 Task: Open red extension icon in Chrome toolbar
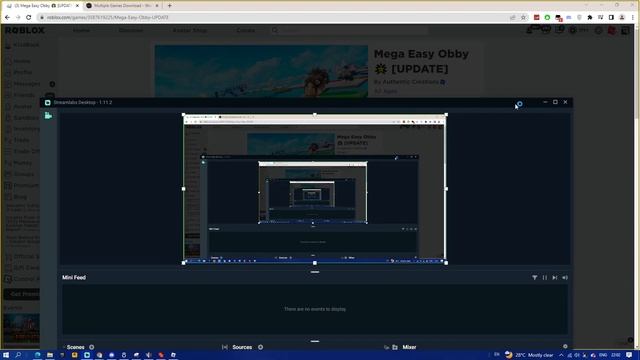[x=537, y=18]
